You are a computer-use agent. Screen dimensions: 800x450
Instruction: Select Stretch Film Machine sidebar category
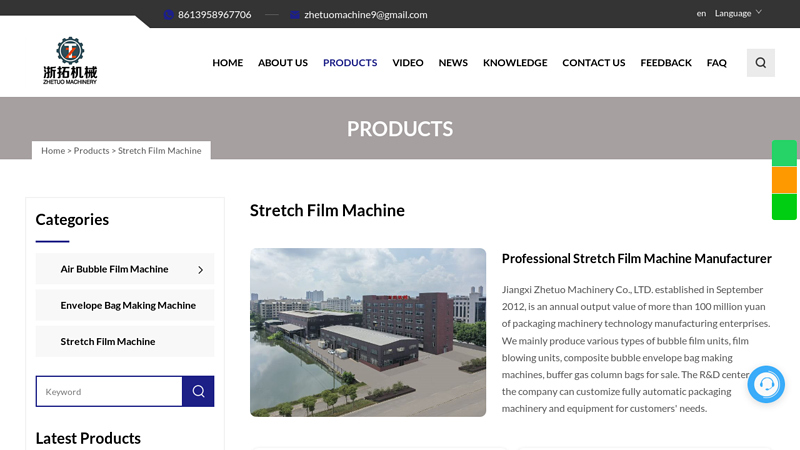pos(125,341)
